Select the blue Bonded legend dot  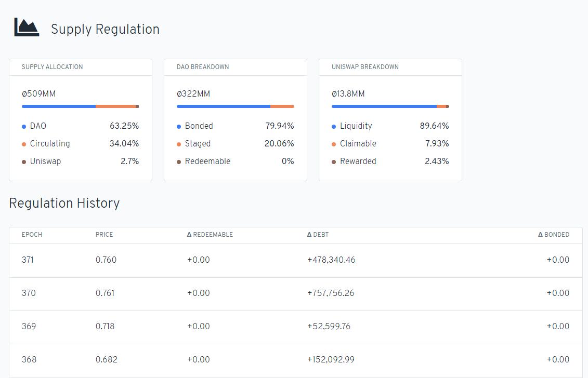click(x=179, y=127)
